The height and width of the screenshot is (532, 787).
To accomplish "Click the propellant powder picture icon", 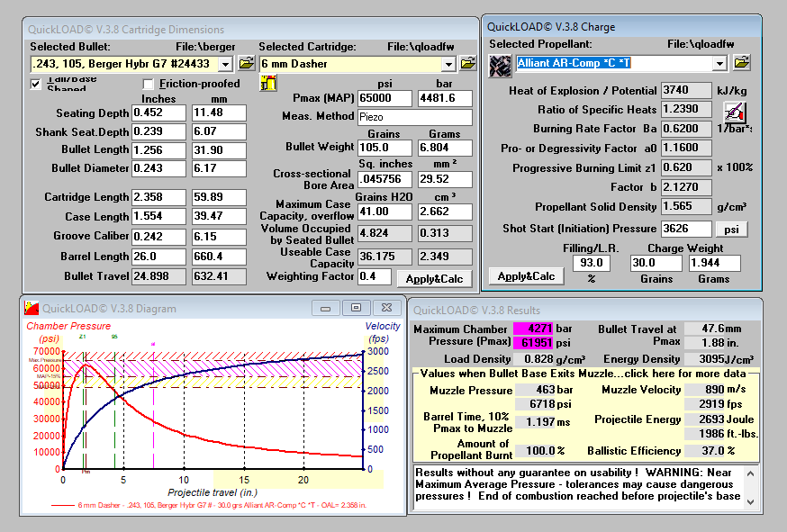I will tap(500, 66).
